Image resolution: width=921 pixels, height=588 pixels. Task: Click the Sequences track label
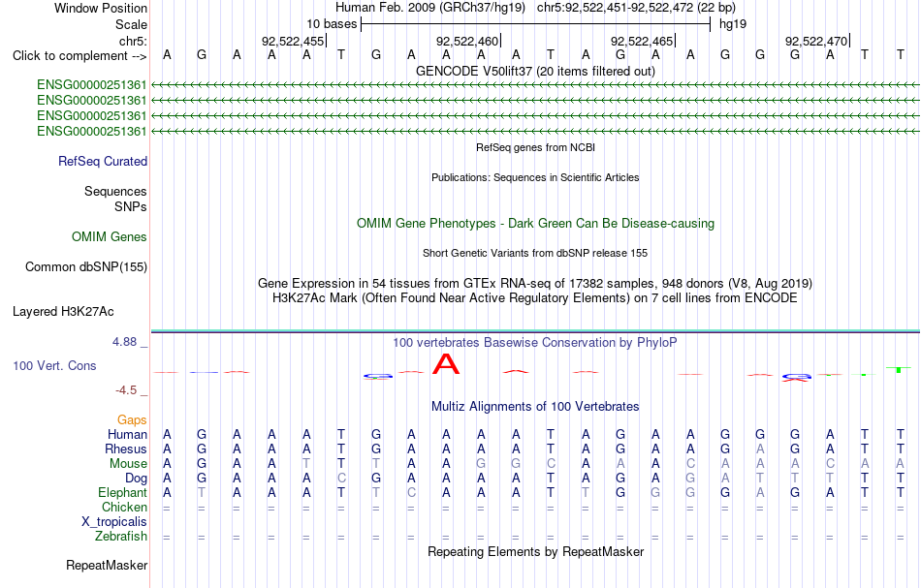115,191
